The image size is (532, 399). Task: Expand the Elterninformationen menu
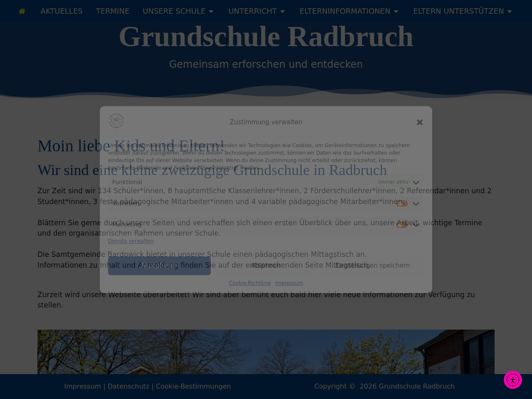[x=349, y=11]
